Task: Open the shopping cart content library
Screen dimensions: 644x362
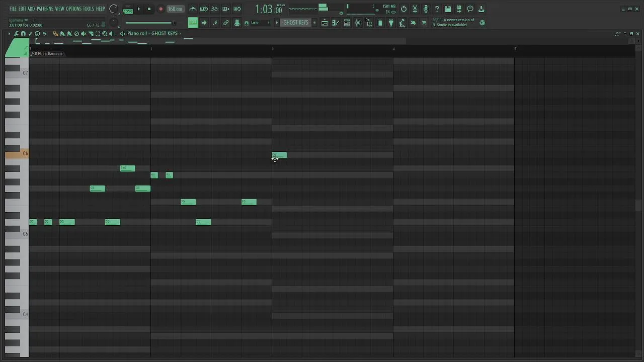Action: pos(424,23)
